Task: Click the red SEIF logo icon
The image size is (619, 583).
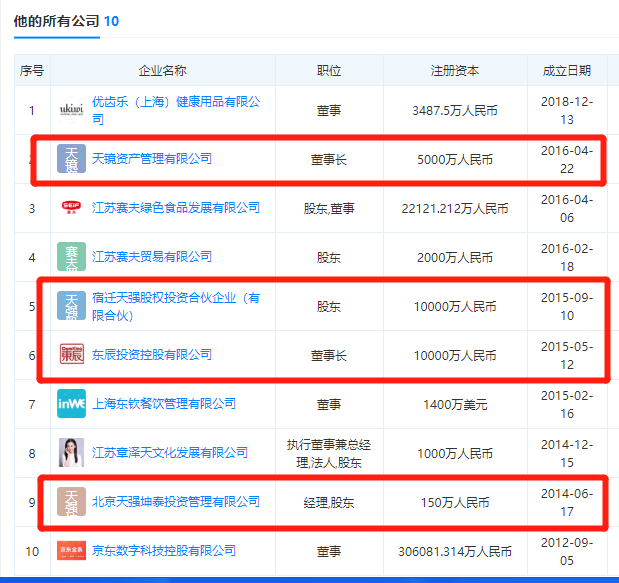Action: point(71,208)
